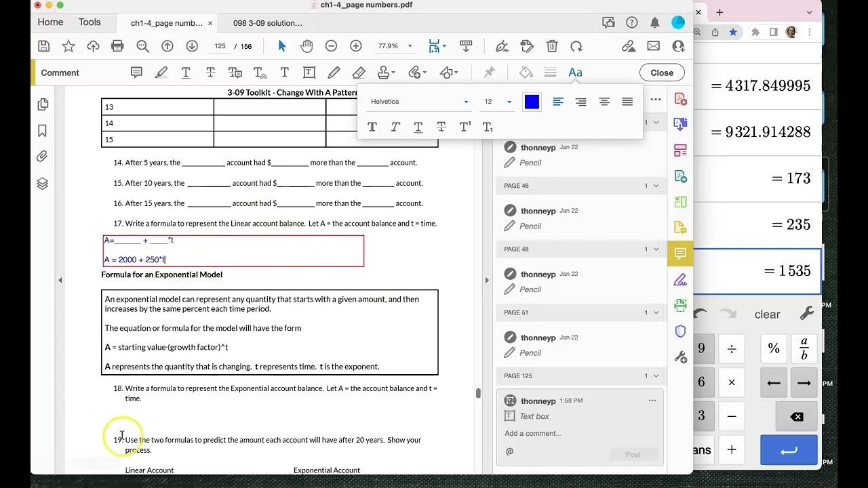Screen dimensions: 868x488
Task: Toggle italic text style
Action: (395, 127)
